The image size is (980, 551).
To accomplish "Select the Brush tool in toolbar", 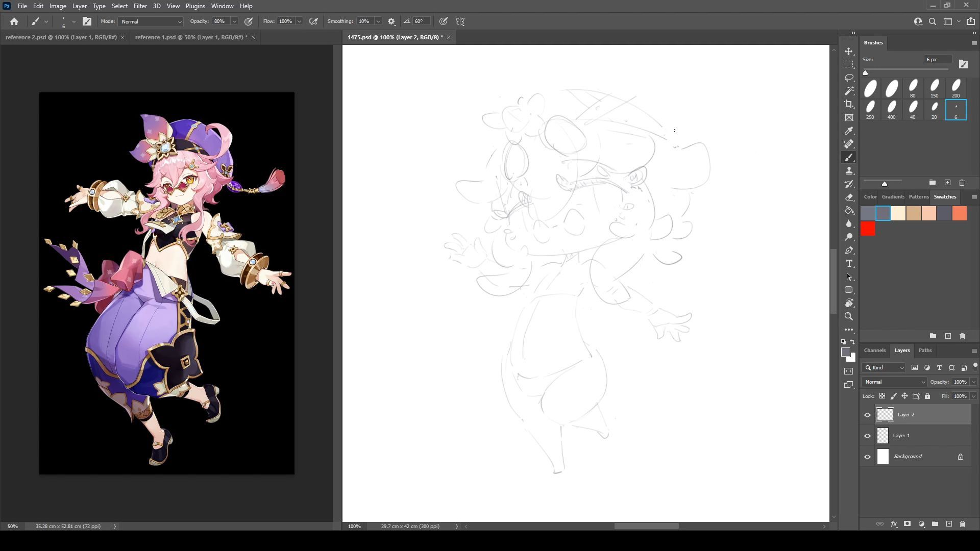I will pos(849,158).
